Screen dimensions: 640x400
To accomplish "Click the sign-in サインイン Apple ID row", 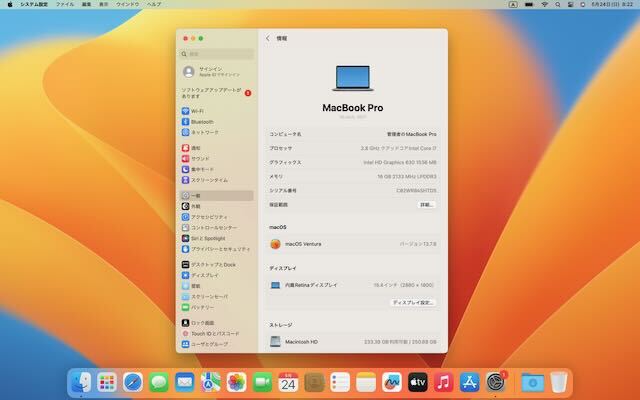I will click(217, 72).
